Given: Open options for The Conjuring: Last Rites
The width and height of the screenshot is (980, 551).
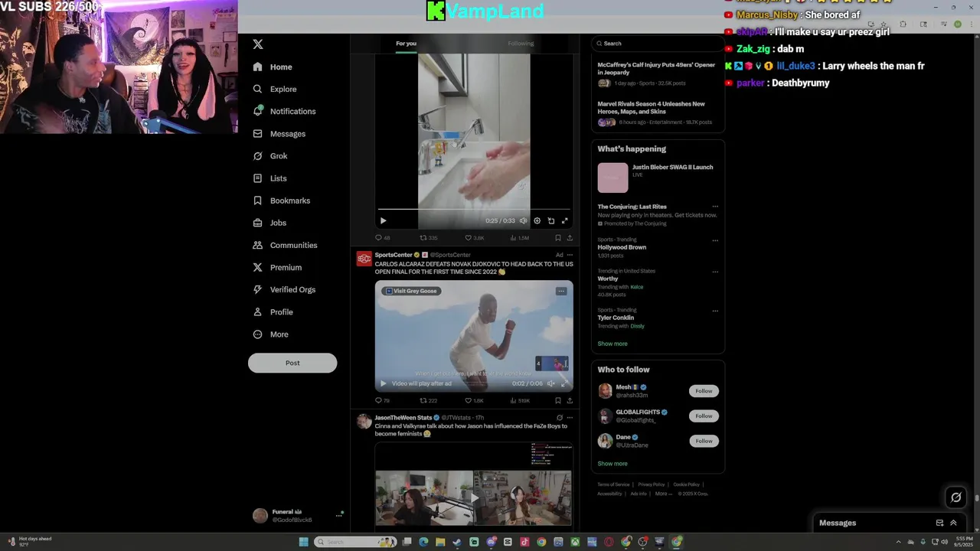Looking at the screenshot, I should point(715,207).
